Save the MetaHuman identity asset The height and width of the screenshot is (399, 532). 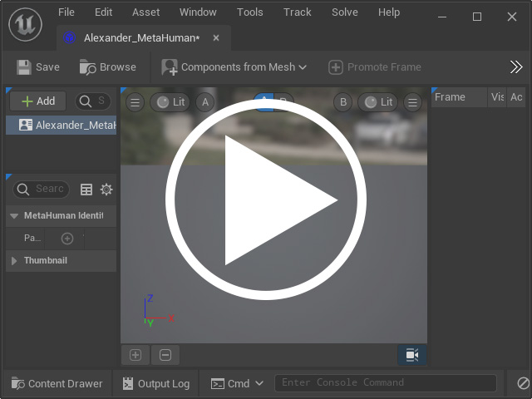(38, 67)
